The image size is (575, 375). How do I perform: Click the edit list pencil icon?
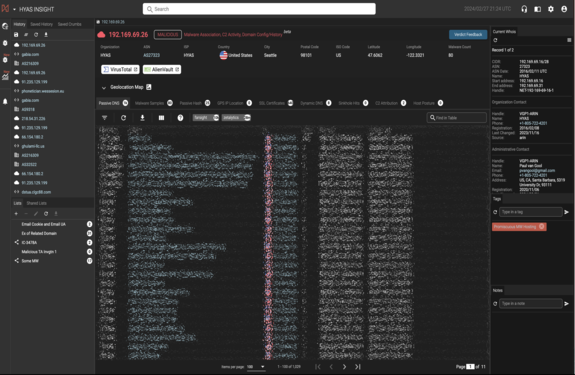pos(36,213)
